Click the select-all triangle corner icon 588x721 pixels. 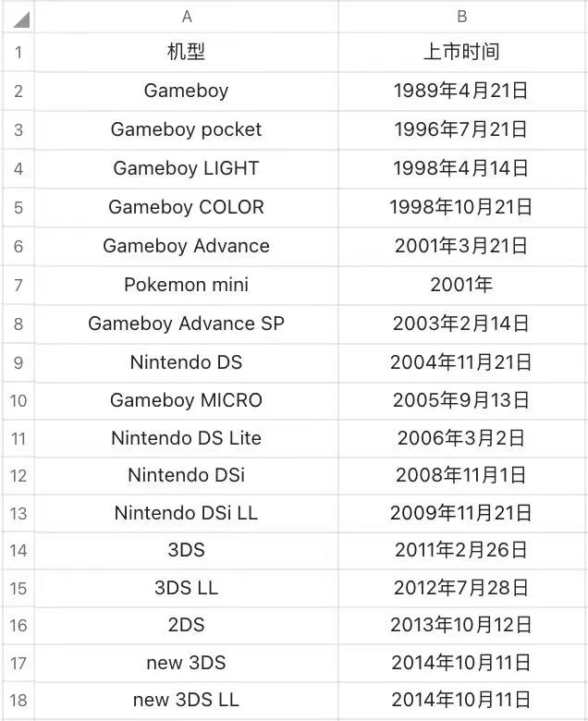pyautogui.click(x=20, y=19)
